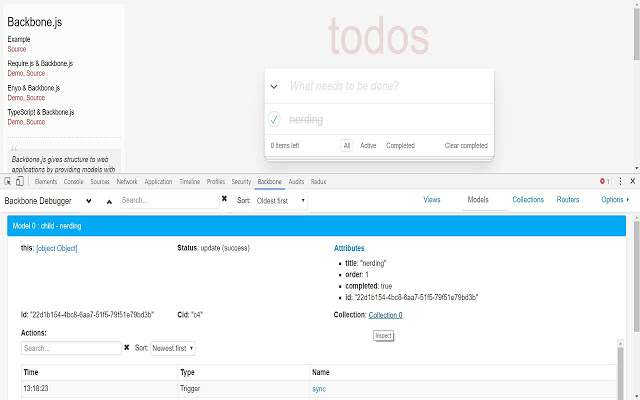Select the Backbone tab
Screen dimensions: 640x400
point(269,182)
